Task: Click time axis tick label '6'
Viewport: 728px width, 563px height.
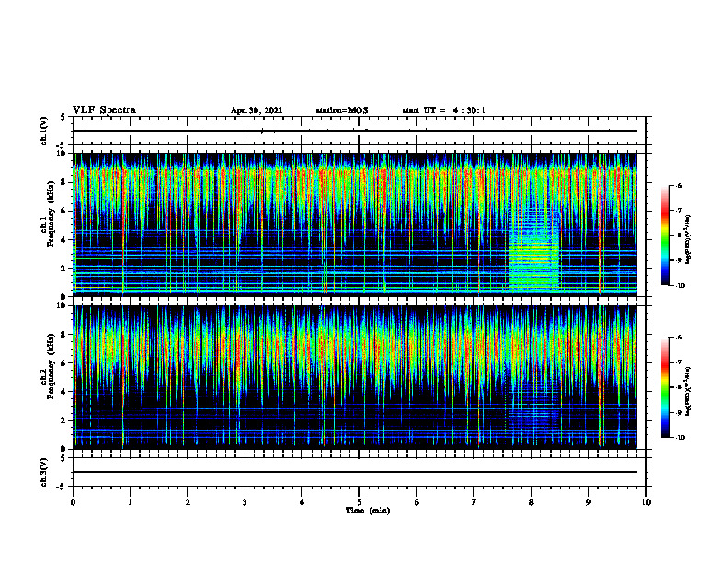Action: click(417, 502)
